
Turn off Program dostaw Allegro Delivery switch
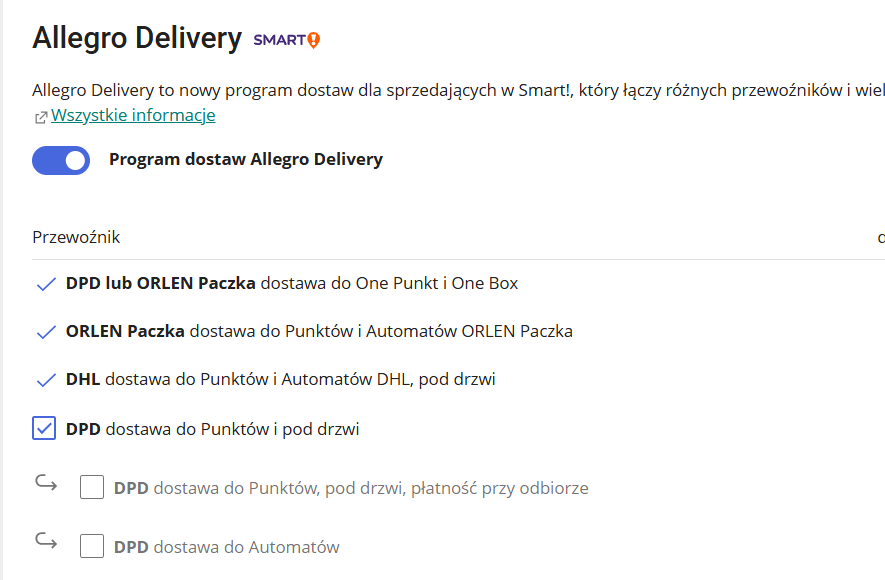pyautogui.click(x=61, y=160)
